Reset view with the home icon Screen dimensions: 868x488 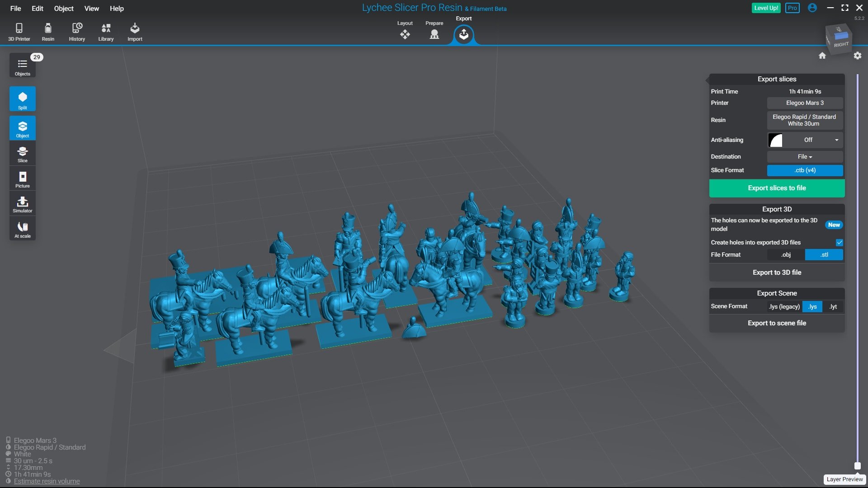tap(822, 56)
